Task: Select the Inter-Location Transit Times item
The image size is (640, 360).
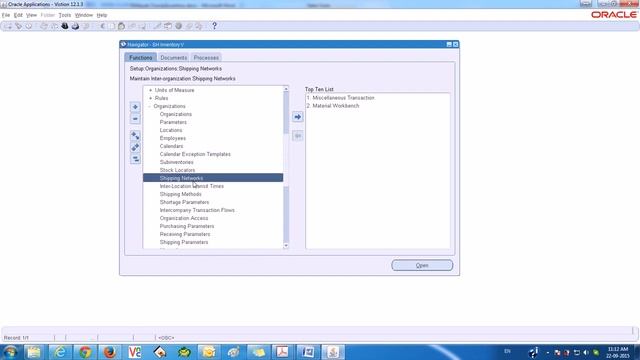Action: [192, 186]
